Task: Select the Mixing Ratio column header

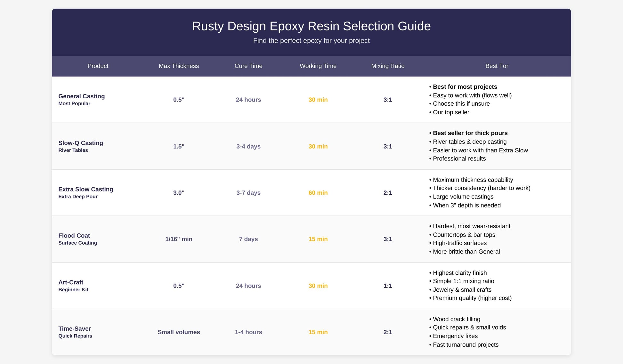Action: [388, 66]
